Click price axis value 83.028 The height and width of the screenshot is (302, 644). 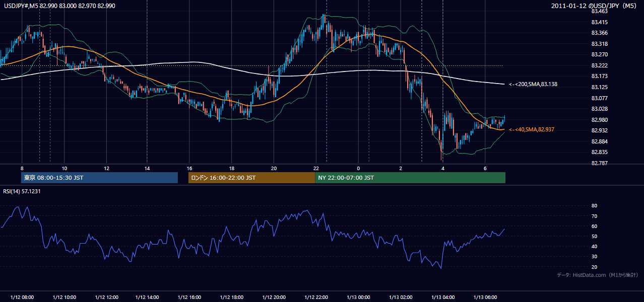click(x=599, y=109)
